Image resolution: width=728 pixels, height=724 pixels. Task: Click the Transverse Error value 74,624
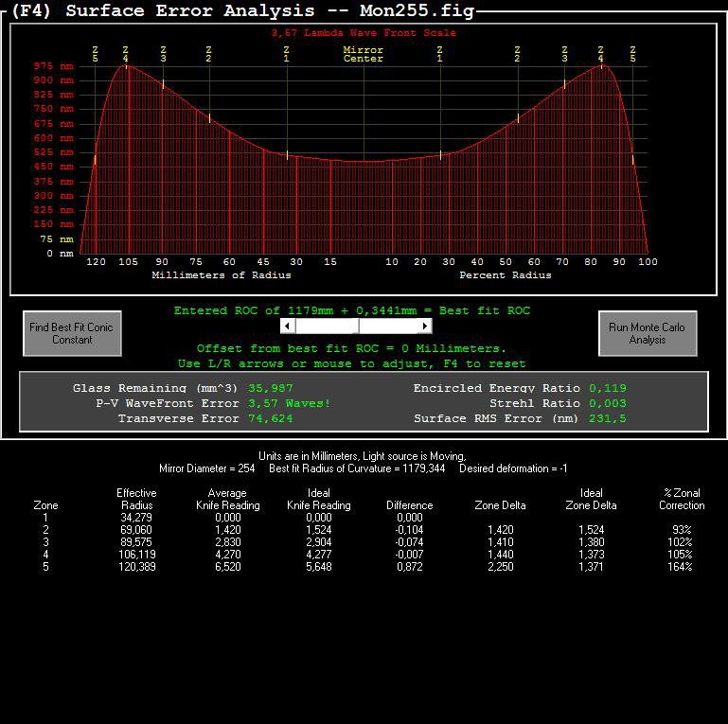click(270, 418)
